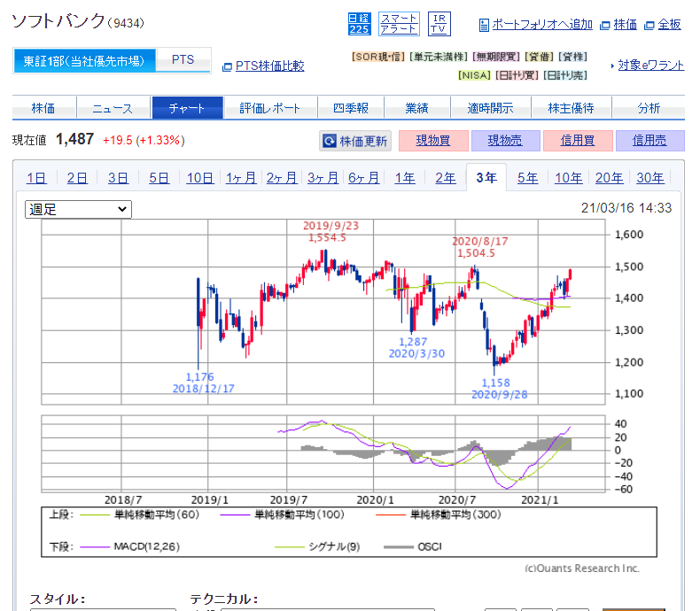The height and width of the screenshot is (611, 700).
Task: Click the SOR現・信 tag
Action: pyautogui.click(x=378, y=57)
